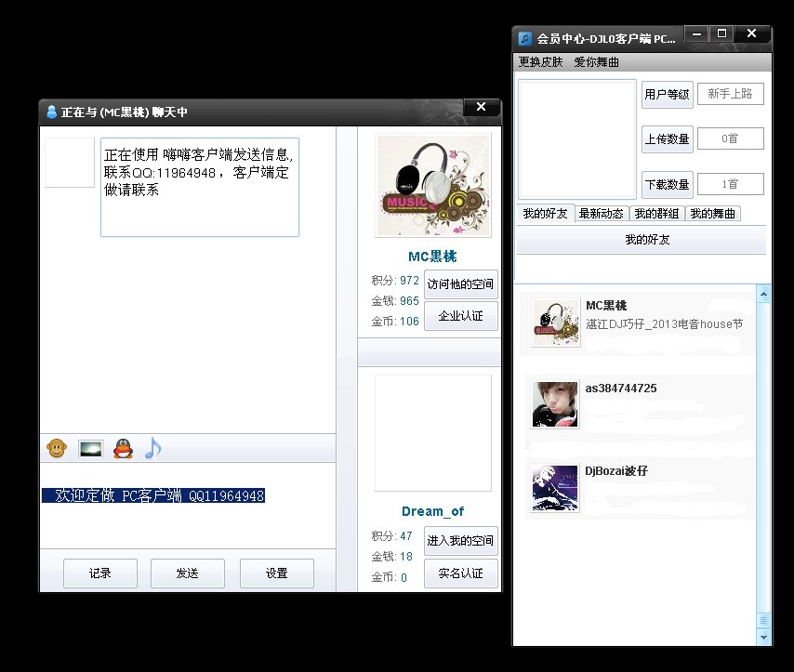794x672 pixels.
Task: Click the 实名认证 button
Action: tap(461, 573)
